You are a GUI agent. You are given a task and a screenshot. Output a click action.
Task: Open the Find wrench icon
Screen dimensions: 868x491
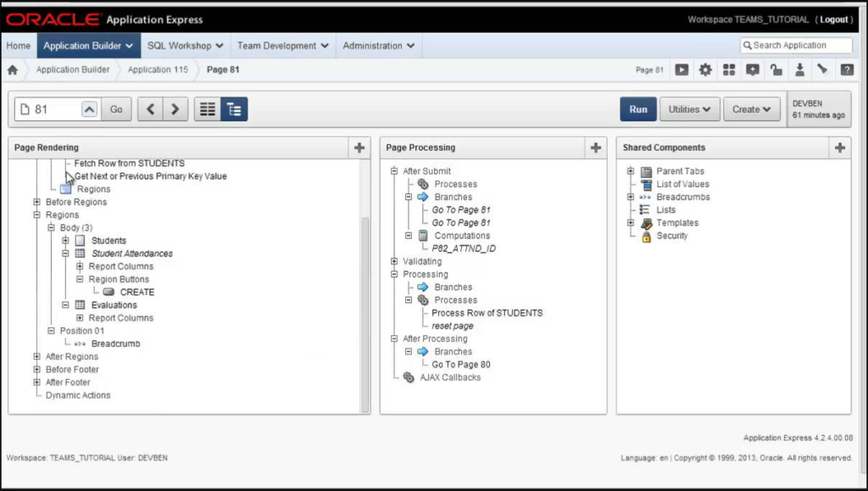822,70
